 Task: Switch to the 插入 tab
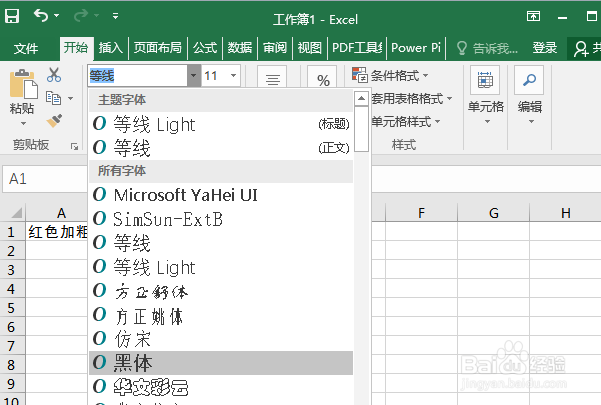tap(111, 48)
